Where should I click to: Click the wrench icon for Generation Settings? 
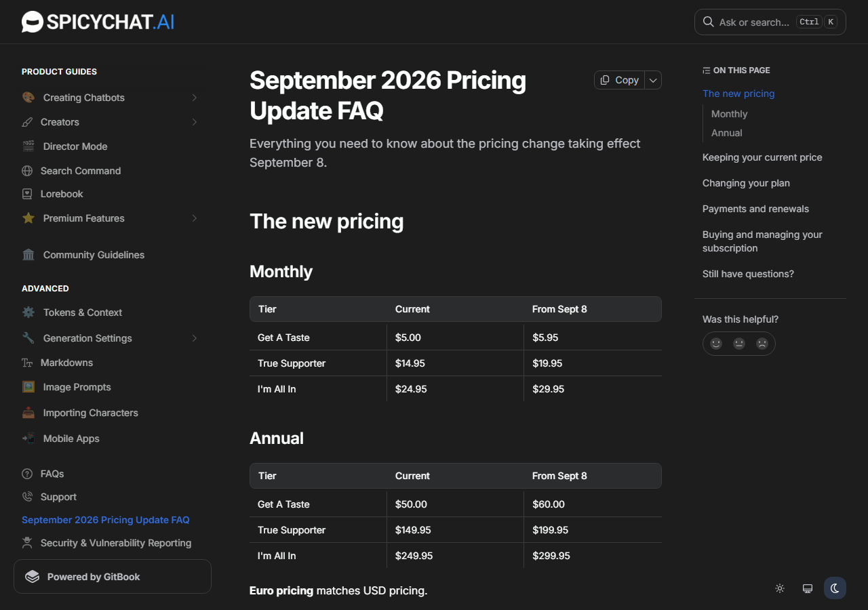coord(28,338)
